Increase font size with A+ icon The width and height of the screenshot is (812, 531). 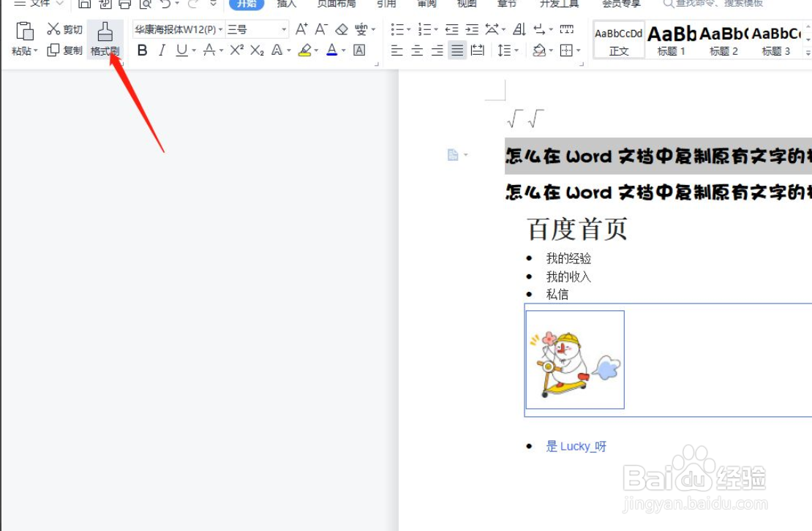[301, 29]
